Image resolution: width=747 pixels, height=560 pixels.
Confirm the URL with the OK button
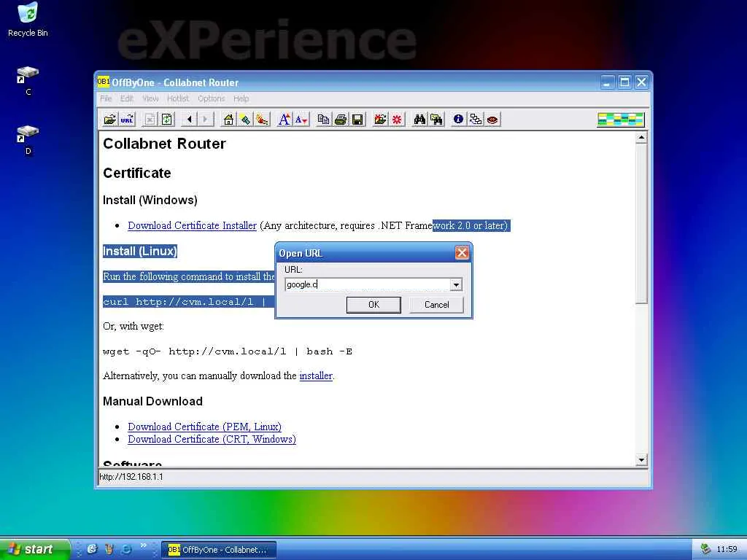373,305
